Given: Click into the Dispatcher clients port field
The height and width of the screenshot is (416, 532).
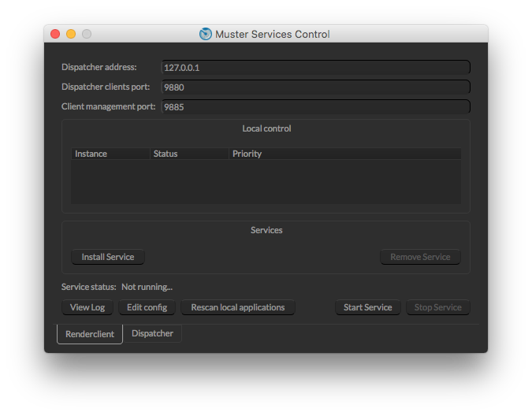Looking at the screenshot, I should (x=315, y=87).
